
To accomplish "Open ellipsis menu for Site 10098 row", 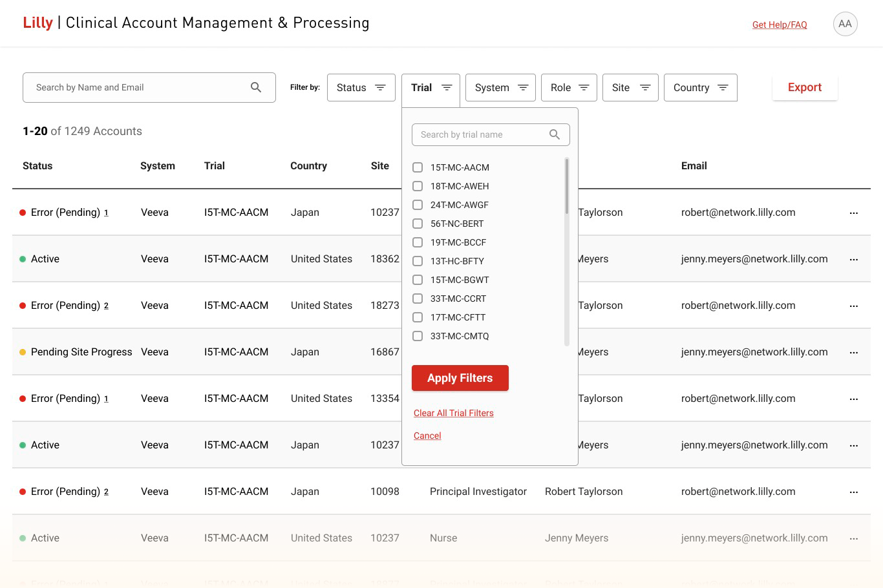I will coord(854,492).
